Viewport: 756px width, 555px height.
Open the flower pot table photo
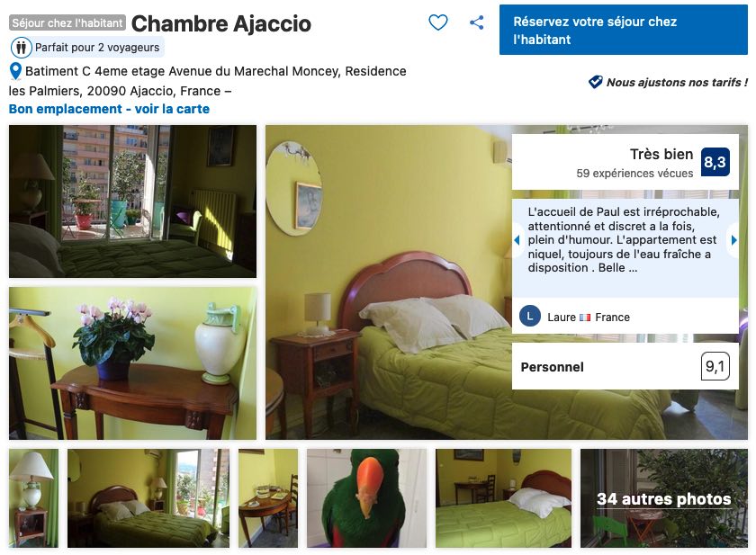[132, 363]
